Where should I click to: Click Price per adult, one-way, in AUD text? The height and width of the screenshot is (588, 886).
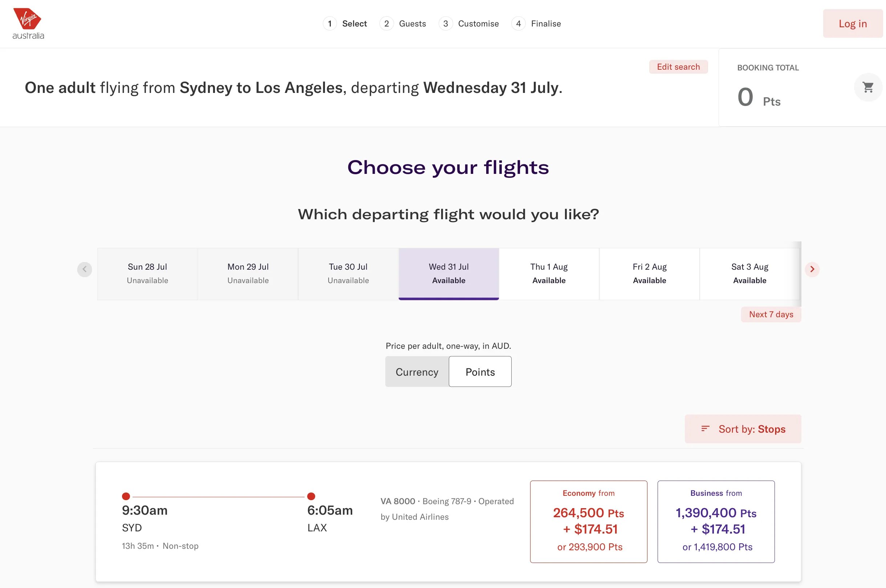coord(448,346)
